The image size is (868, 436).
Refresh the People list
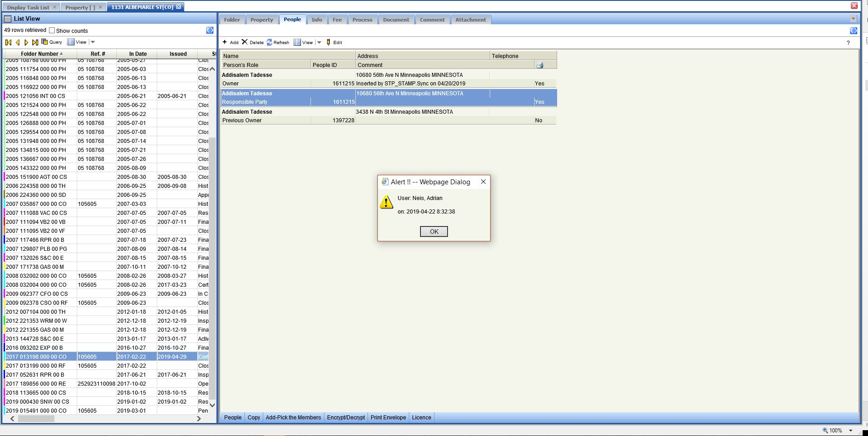pos(270,42)
